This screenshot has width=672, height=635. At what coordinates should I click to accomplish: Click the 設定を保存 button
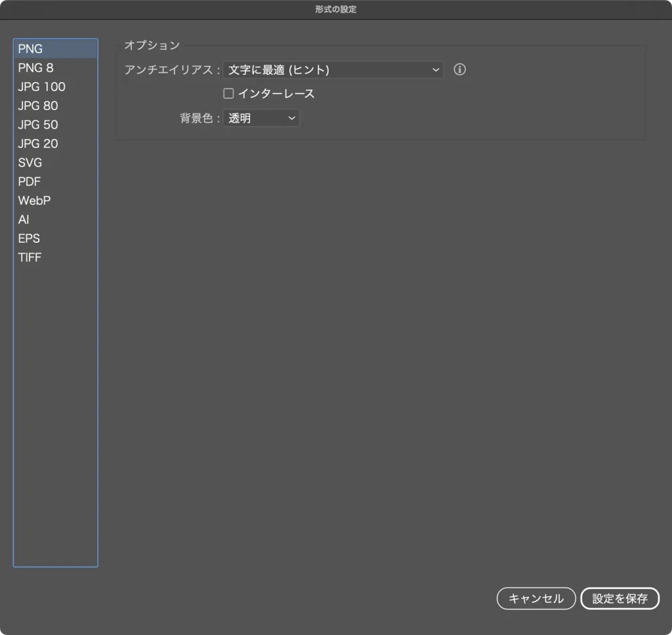tap(619, 598)
